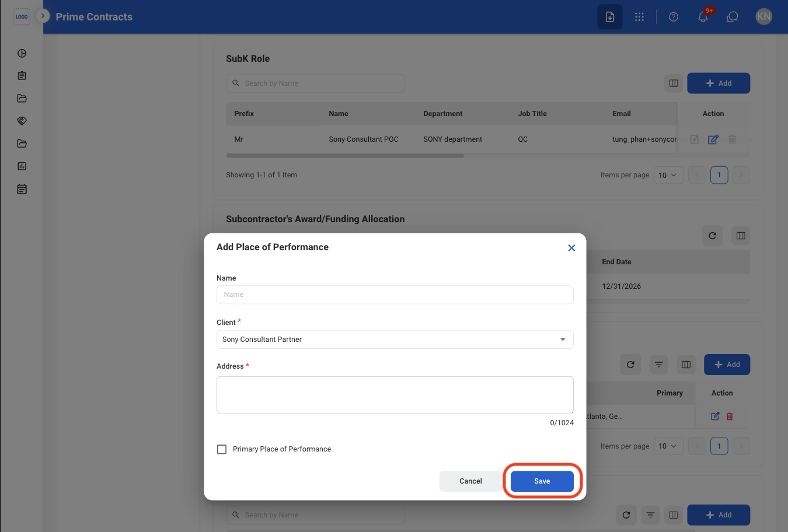Delete the Atlanta place of performance row
Image resolution: width=788 pixels, height=532 pixels.
(730, 416)
